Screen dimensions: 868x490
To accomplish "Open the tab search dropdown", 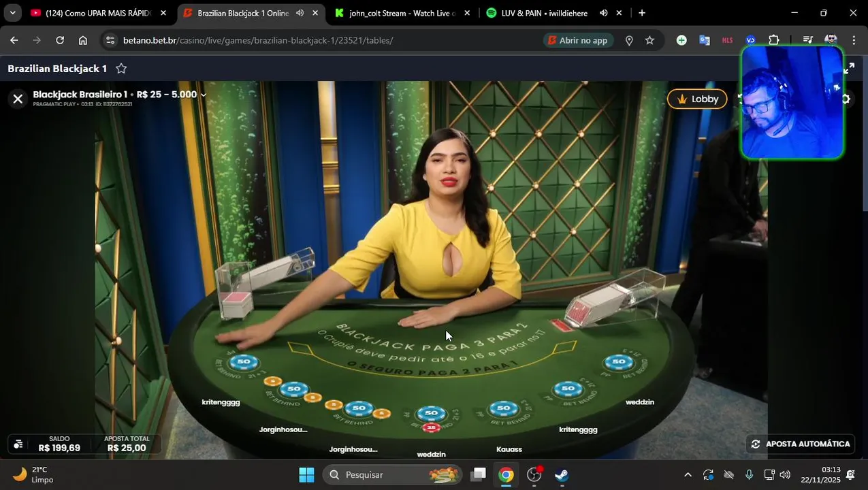I will coord(12,13).
